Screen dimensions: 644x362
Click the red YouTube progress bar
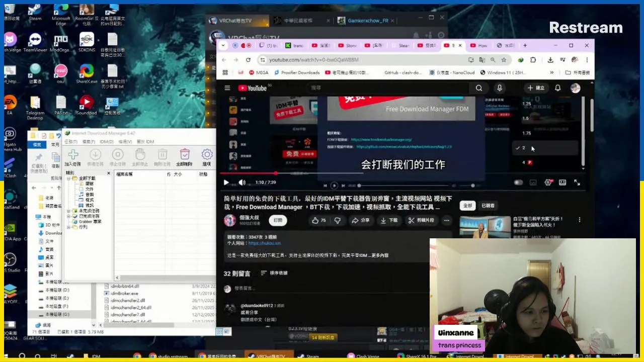[x=248, y=173]
